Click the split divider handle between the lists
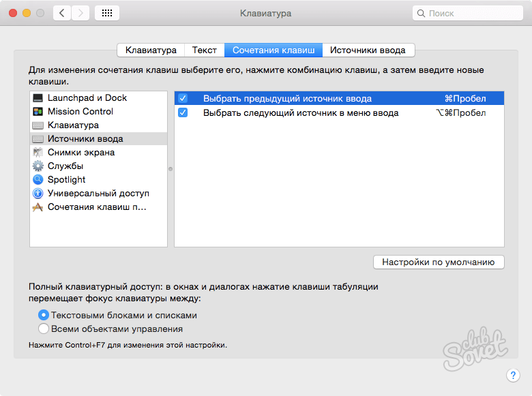The width and height of the screenshot is (532, 396). 171,169
